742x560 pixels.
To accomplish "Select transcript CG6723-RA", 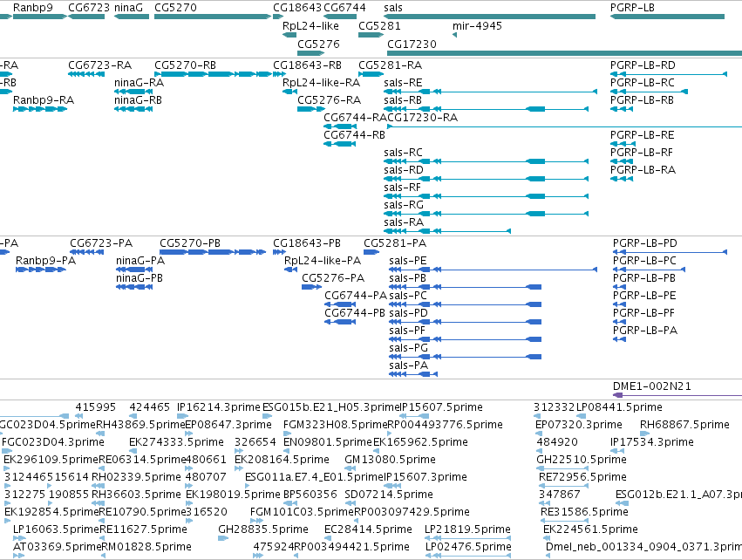I will 86,74.
